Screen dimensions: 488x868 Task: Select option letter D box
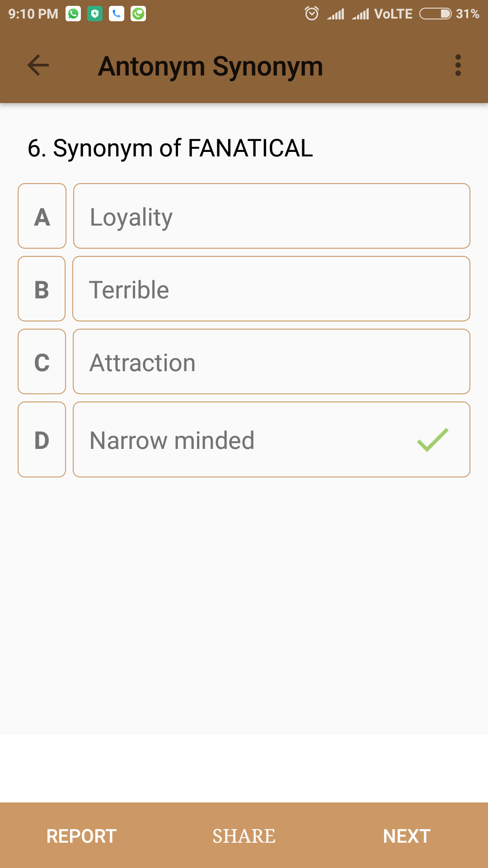42,439
